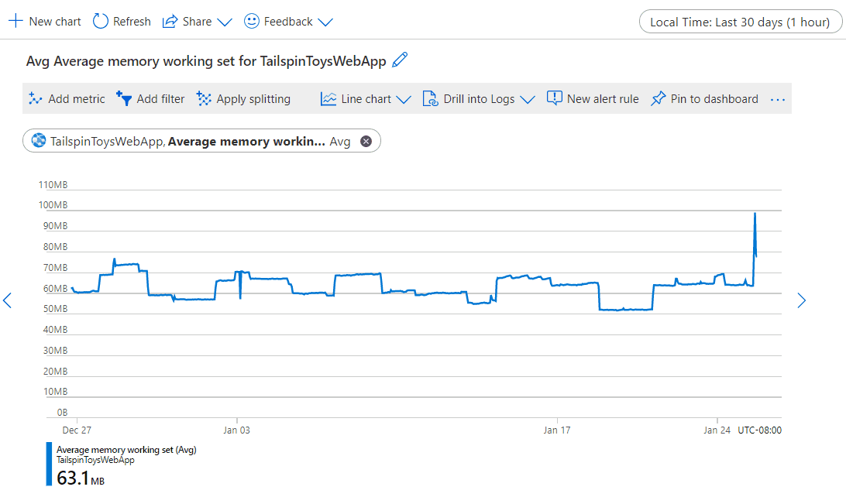Click the memory spike peak on chart
846x504 pixels.
pyautogui.click(x=755, y=214)
